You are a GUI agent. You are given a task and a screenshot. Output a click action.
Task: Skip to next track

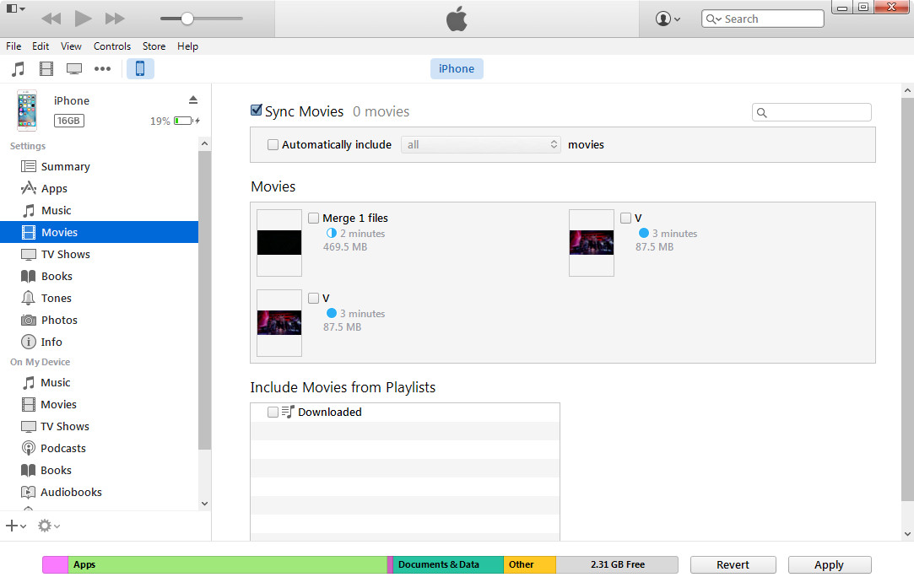pyautogui.click(x=115, y=19)
